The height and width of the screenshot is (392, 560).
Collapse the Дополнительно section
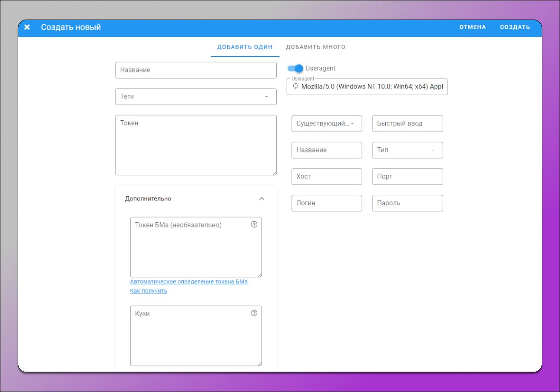coord(262,198)
